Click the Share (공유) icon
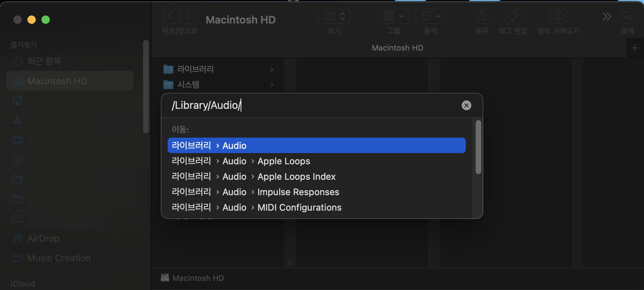The image size is (644, 290). 482,16
